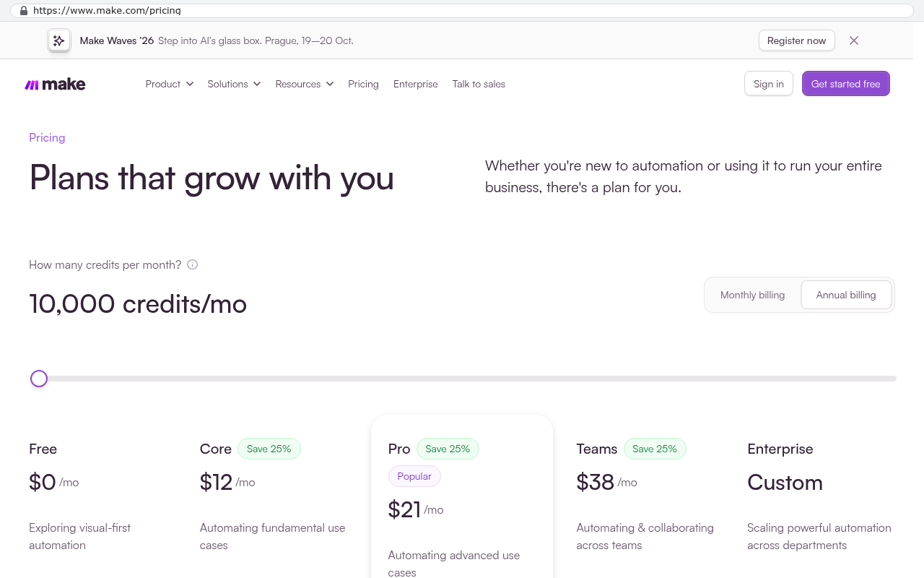924x578 pixels.
Task: Expand the Product menu
Action: coord(170,84)
